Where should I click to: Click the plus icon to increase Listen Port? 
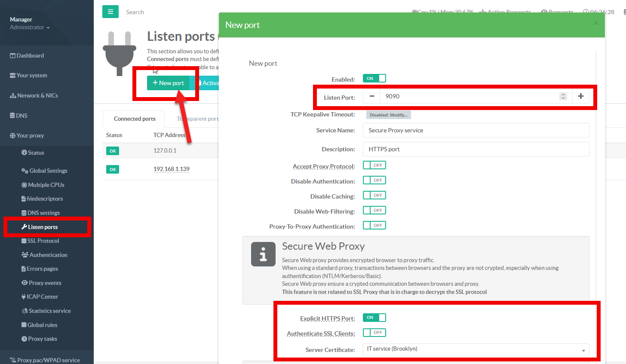click(580, 96)
